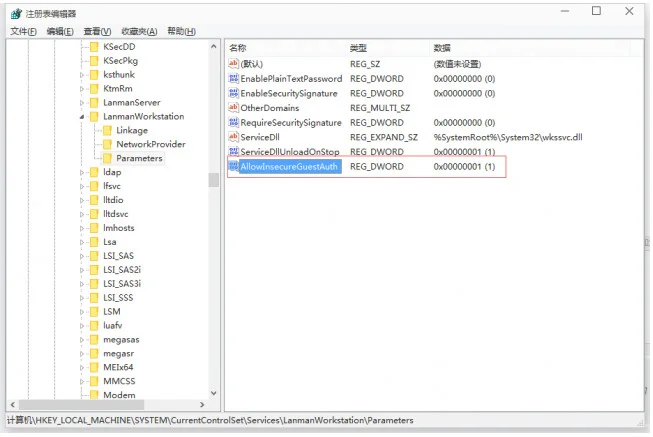
Task: Click the (默认) default value icon
Action: click(234, 64)
